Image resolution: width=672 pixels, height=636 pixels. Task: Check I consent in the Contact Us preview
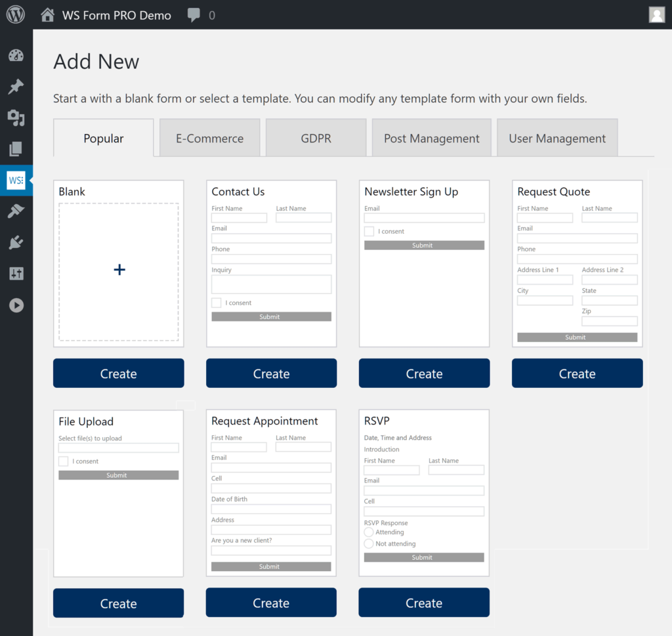click(217, 303)
